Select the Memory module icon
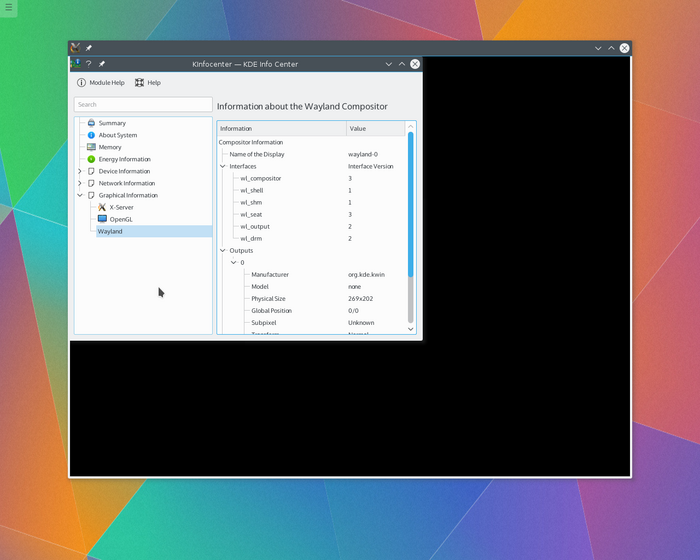This screenshot has width=700, height=560. click(90, 147)
